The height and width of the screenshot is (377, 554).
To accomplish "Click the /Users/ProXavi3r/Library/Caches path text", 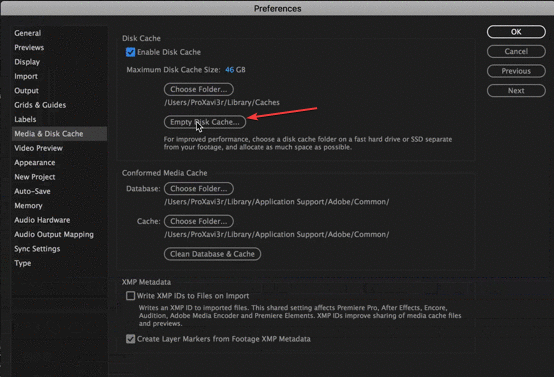I will pos(222,102).
